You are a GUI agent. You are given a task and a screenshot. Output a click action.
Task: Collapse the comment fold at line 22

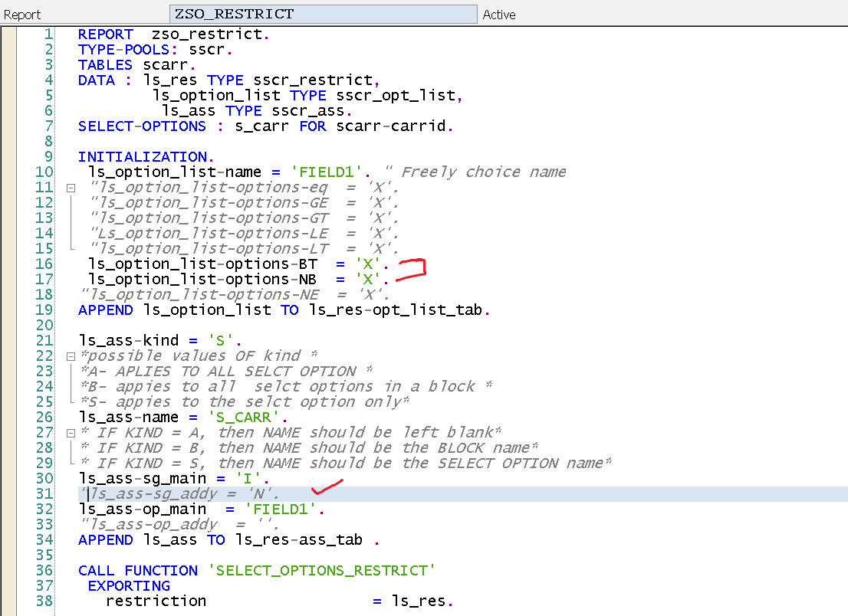click(71, 356)
